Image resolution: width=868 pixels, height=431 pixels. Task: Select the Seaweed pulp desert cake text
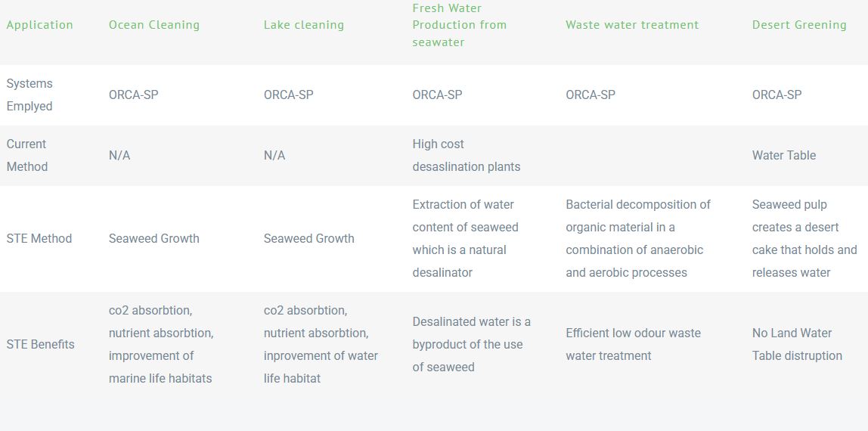pyautogui.click(x=804, y=238)
